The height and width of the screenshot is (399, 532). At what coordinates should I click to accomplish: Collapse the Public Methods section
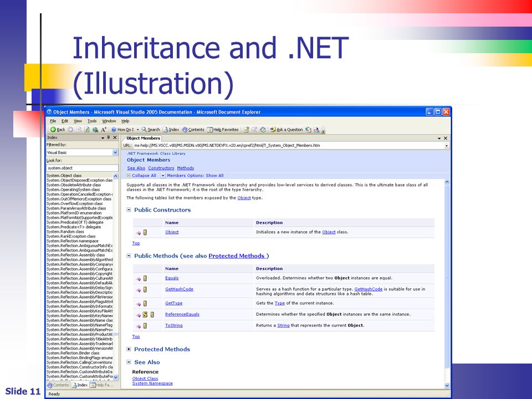[129, 256]
